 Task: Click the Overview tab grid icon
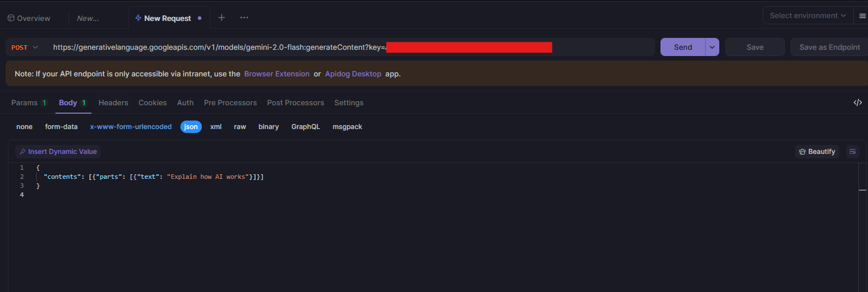[x=11, y=18]
